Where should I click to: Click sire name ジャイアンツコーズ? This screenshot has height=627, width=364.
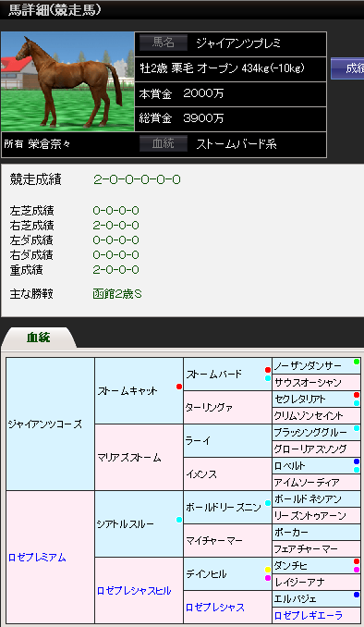pos(44,424)
